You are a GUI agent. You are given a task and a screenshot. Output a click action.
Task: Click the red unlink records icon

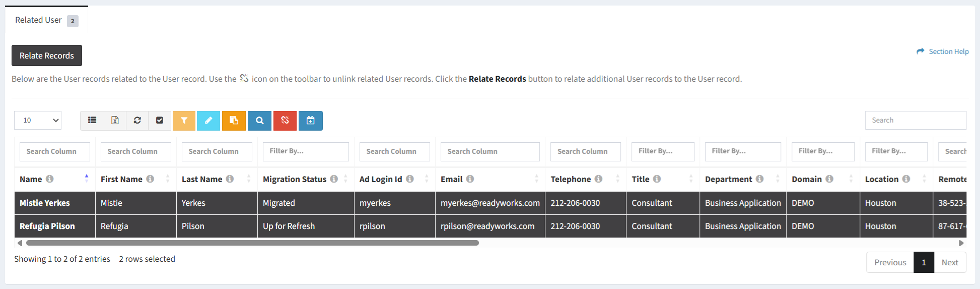pyautogui.click(x=285, y=121)
